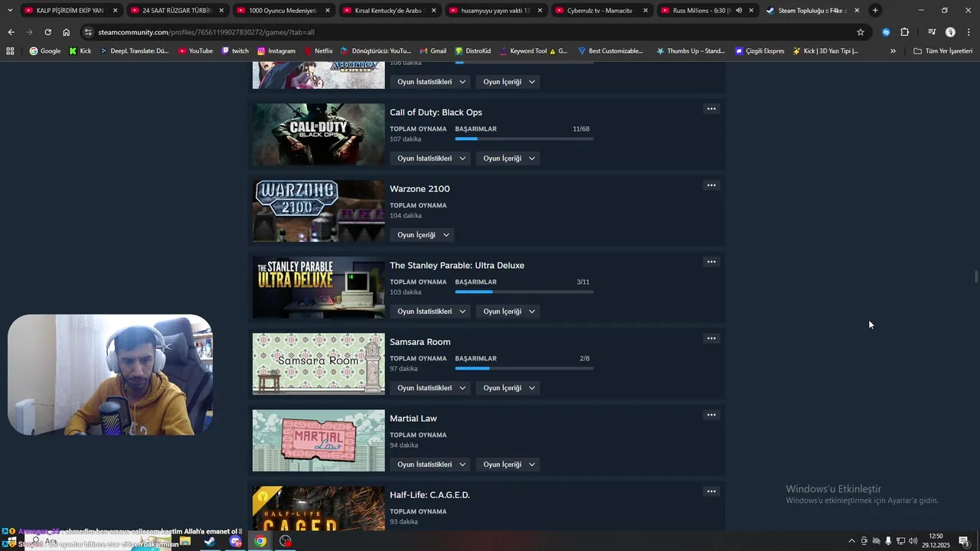Expand Oyun İstatistikleri for Call of Duty: Black Ops

(x=432, y=158)
